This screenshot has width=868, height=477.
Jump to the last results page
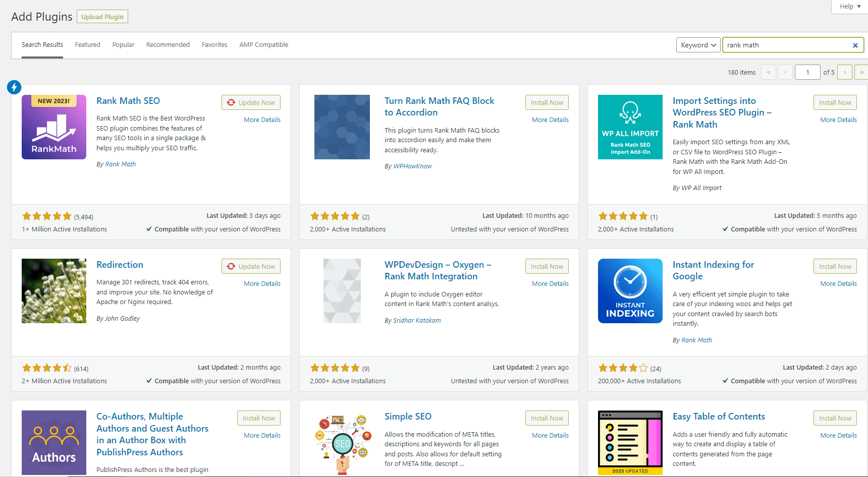pyautogui.click(x=861, y=72)
